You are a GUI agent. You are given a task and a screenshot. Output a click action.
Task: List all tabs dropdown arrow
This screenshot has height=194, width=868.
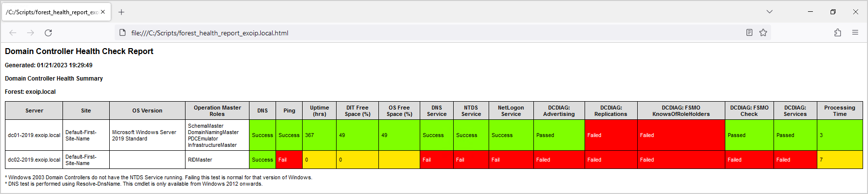click(770, 12)
